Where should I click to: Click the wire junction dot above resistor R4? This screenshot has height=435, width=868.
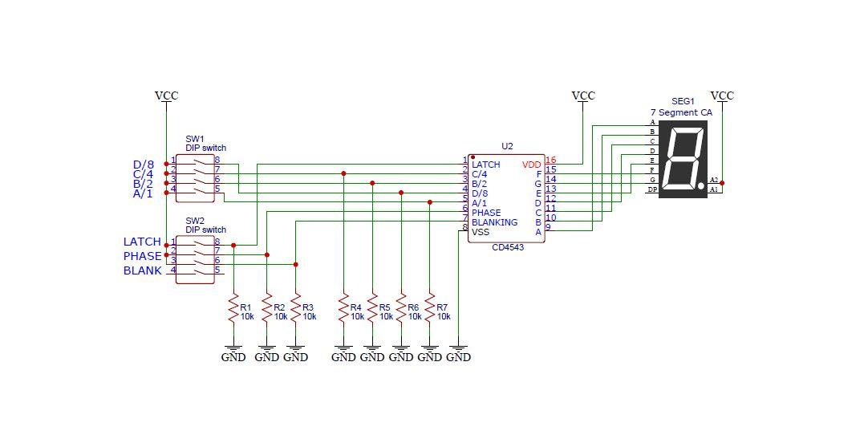click(x=344, y=173)
